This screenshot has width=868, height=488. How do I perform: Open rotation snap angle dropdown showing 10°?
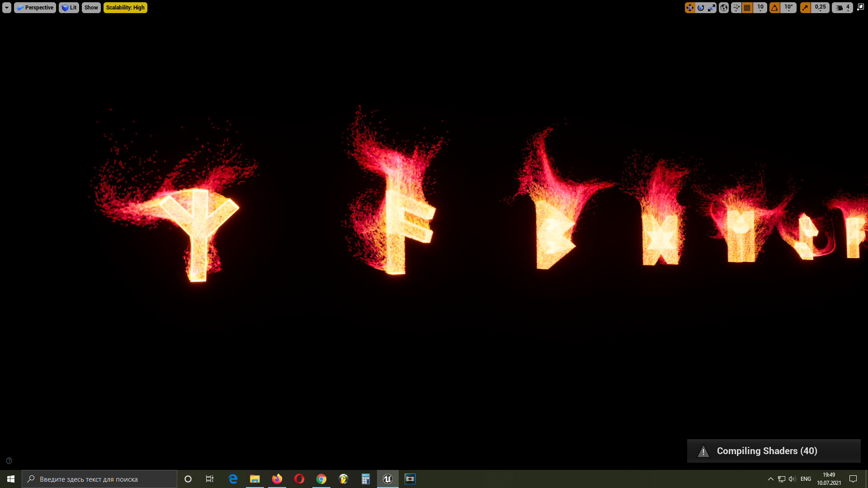pos(788,8)
